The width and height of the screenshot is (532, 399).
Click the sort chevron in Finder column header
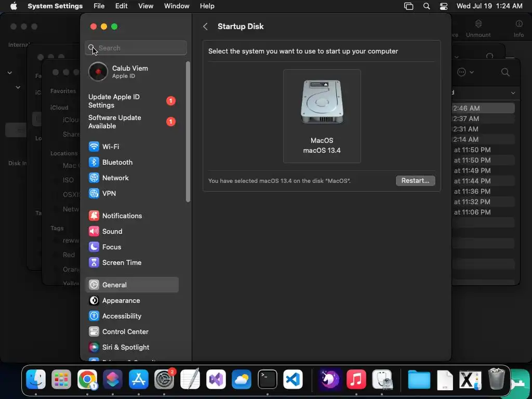[x=513, y=93]
